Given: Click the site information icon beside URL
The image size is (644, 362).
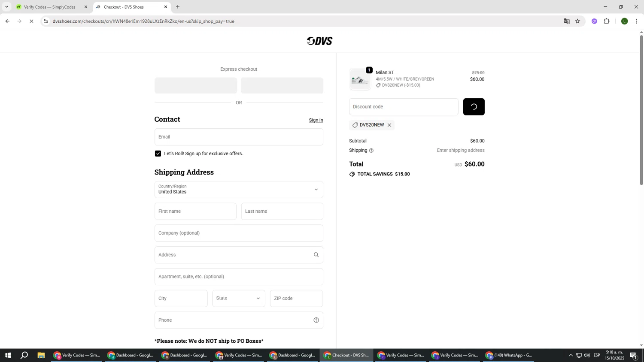Looking at the screenshot, I should 46,21.
